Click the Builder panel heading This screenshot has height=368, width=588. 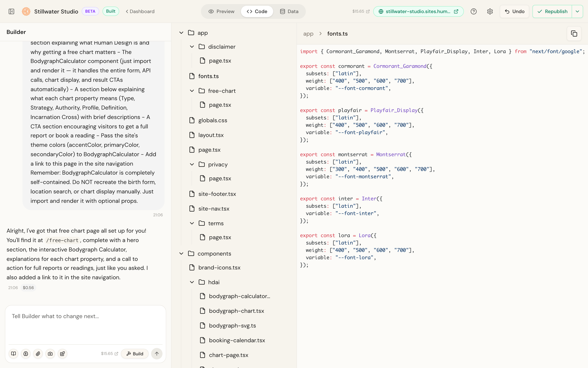pyautogui.click(x=16, y=32)
